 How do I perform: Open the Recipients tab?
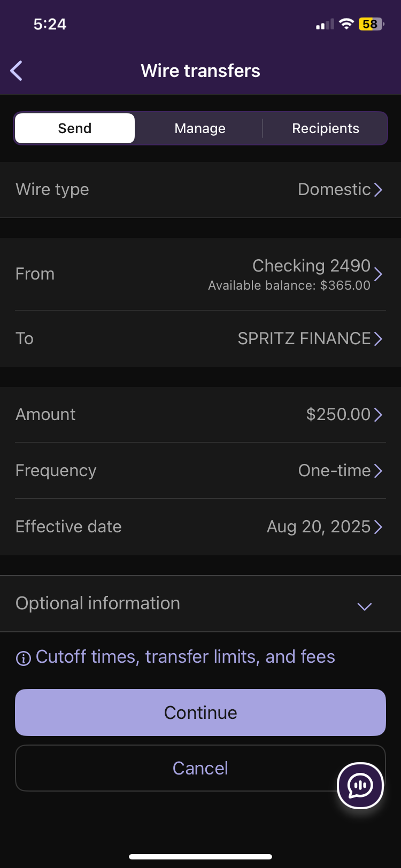point(325,128)
